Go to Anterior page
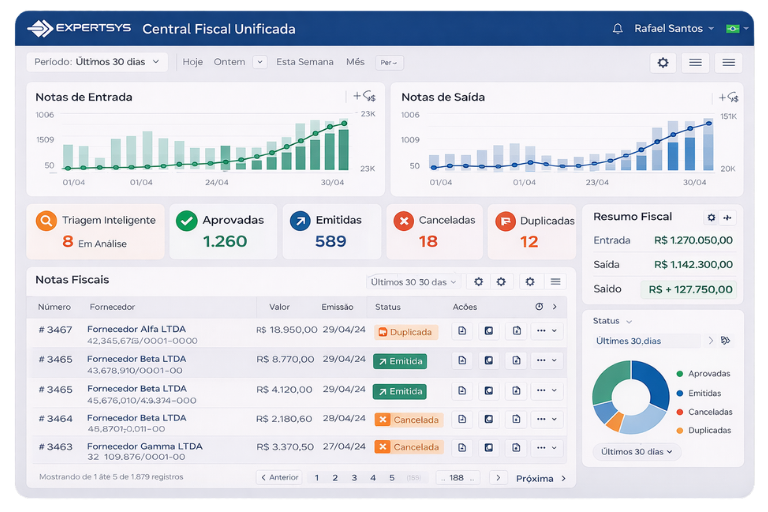Image resolution: width=768 pixels, height=512 pixels. coord(279,478)
